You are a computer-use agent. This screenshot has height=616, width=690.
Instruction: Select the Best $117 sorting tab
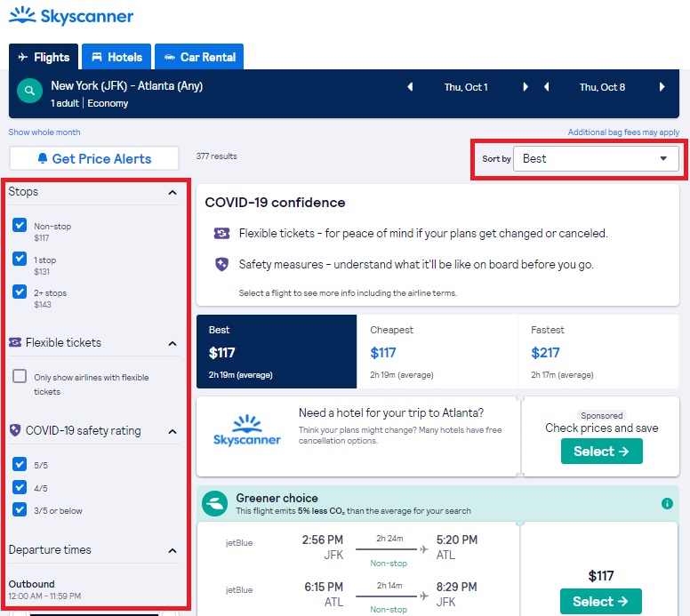[277, 351]
